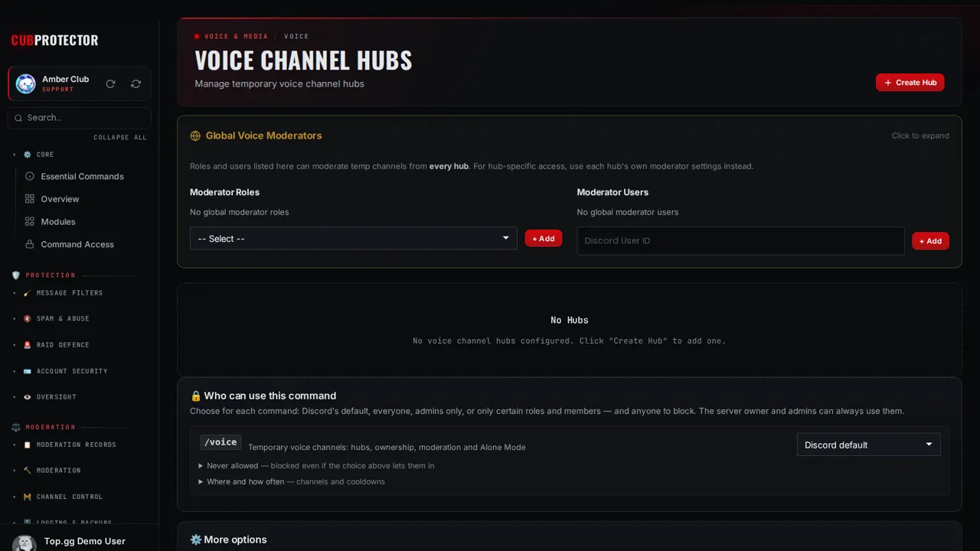Click the Core gear icon
The height and width of the screenshot is (551, 980).
[28, 155]
